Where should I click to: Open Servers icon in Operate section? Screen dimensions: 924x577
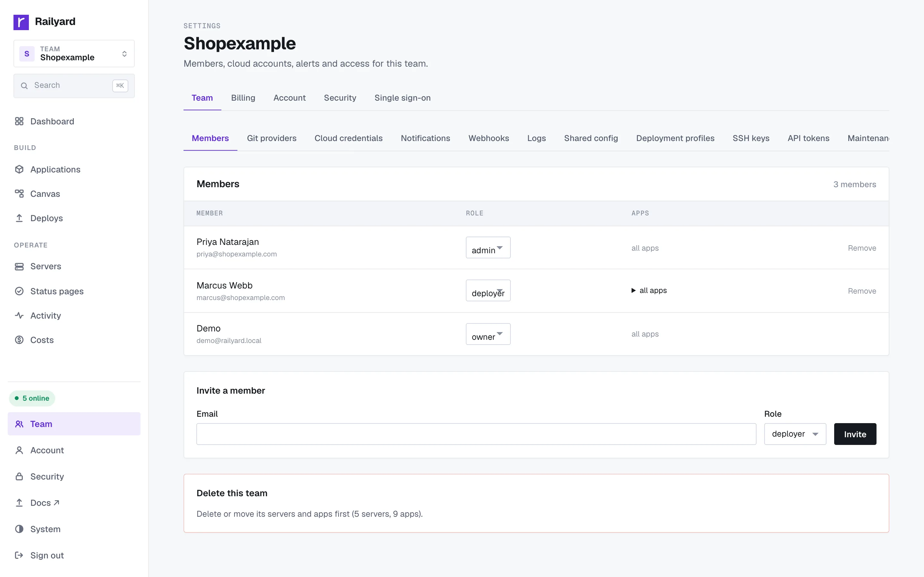19,266
